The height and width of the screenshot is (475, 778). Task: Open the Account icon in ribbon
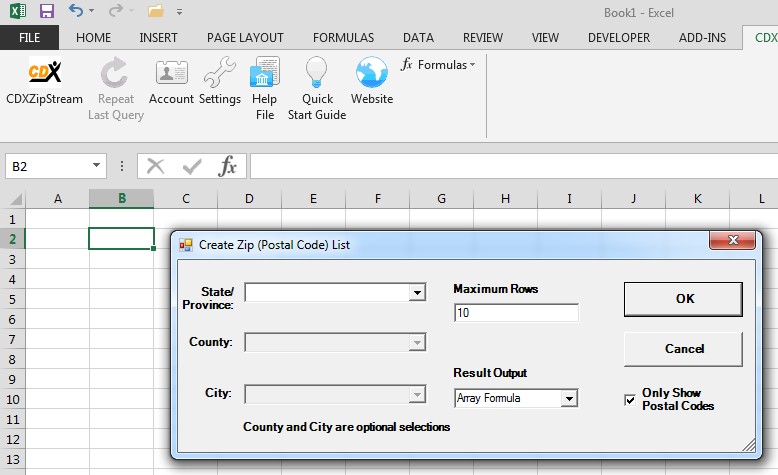171,72
